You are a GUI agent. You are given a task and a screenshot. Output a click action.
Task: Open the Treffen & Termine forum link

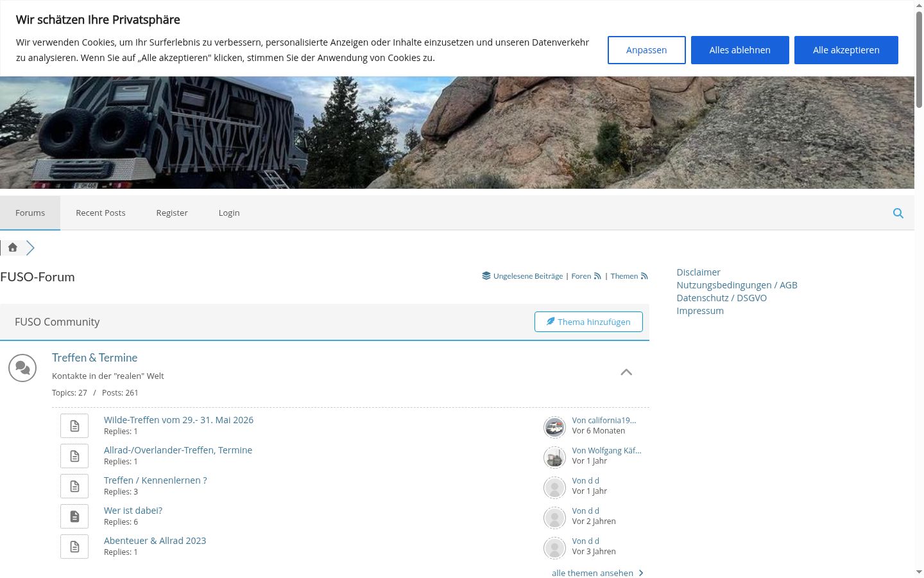95,358
